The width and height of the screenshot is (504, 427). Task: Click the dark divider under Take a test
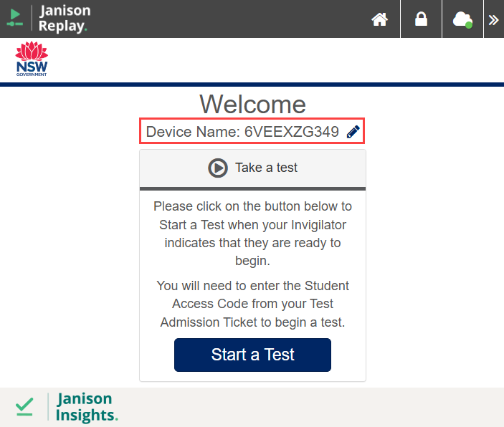point(252,188)
